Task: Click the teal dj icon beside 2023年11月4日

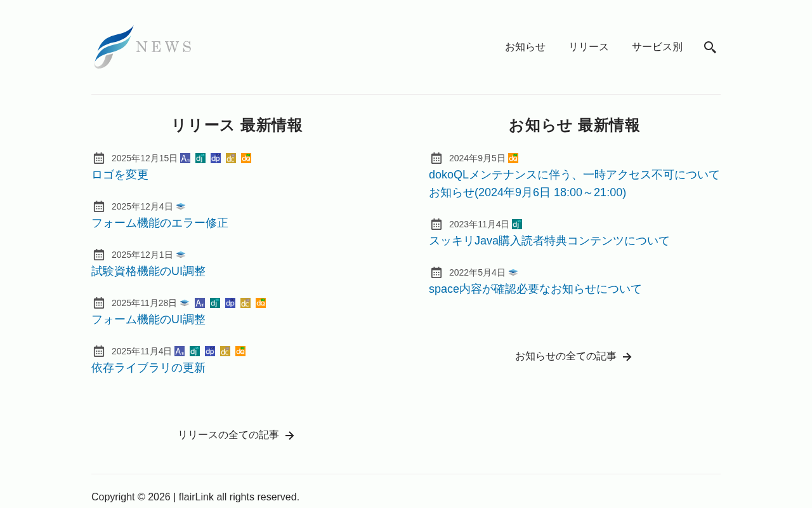Action: (x=517, y=224)
